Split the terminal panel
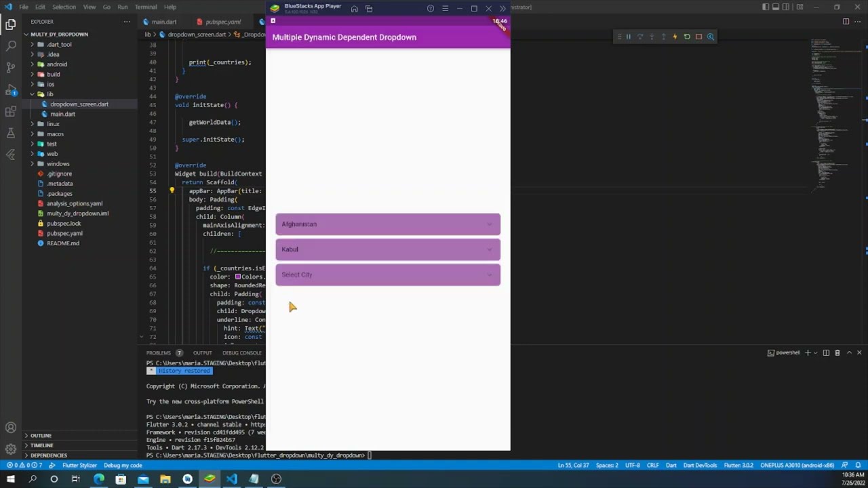The height and width of the screenshot is (488, 868). pyautogui.click(x=825, y=352)
